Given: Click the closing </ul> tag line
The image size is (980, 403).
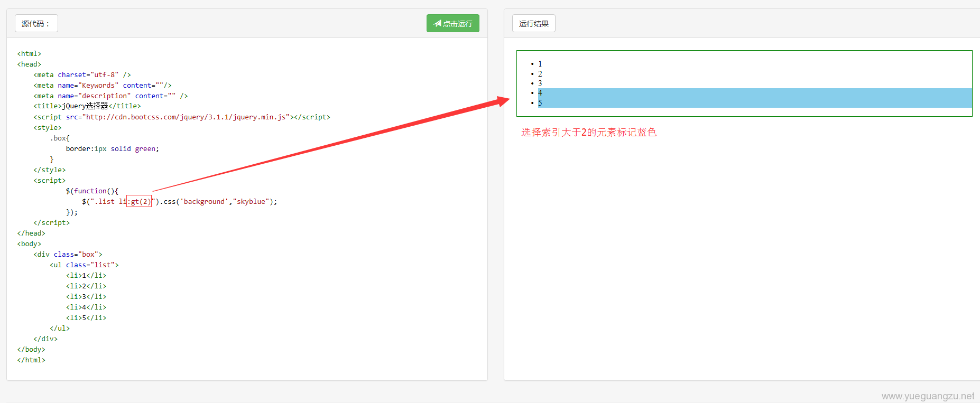Looking at the screenshot, I should coord(60,328).
